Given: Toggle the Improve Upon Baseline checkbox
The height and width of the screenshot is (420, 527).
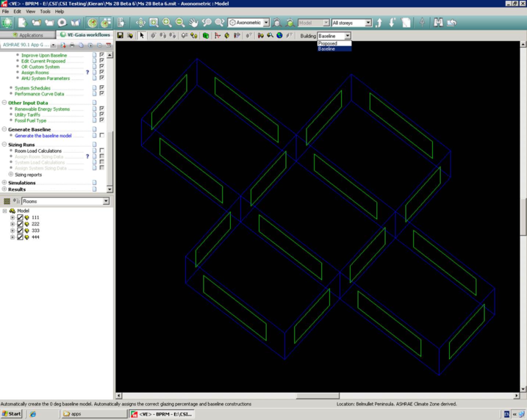Looking at the screenshot, I should point(102,55).
